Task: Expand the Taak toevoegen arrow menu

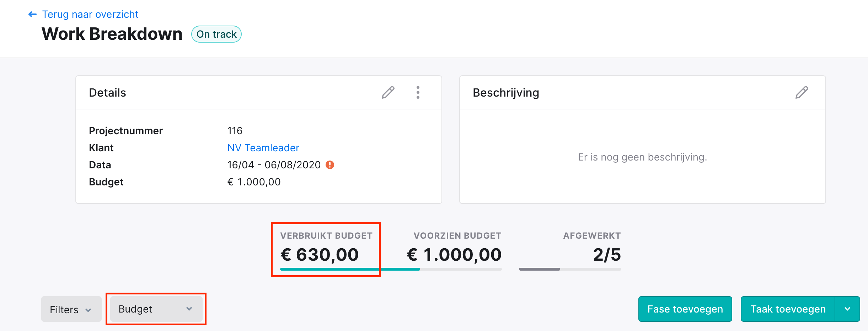Action: [x=847, y=309]
